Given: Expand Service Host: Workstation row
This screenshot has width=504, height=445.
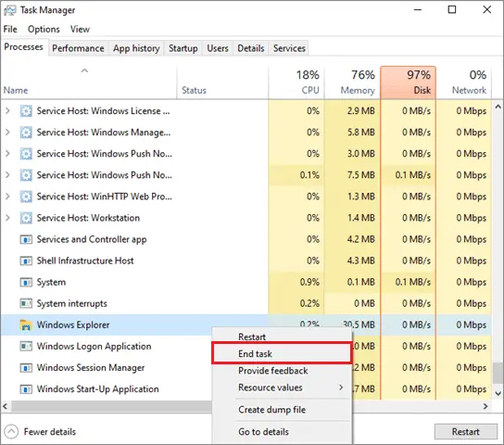Looking at the screenshot, I should 7,218.
